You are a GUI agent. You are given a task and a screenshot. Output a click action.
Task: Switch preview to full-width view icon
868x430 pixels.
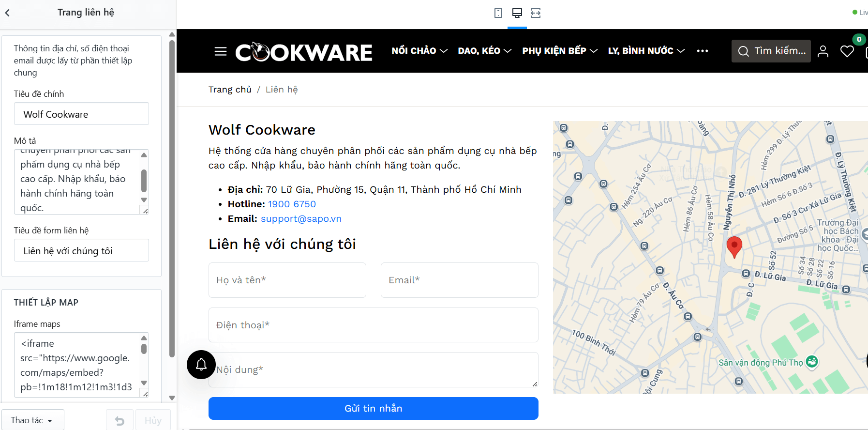[x=536, y=13]
